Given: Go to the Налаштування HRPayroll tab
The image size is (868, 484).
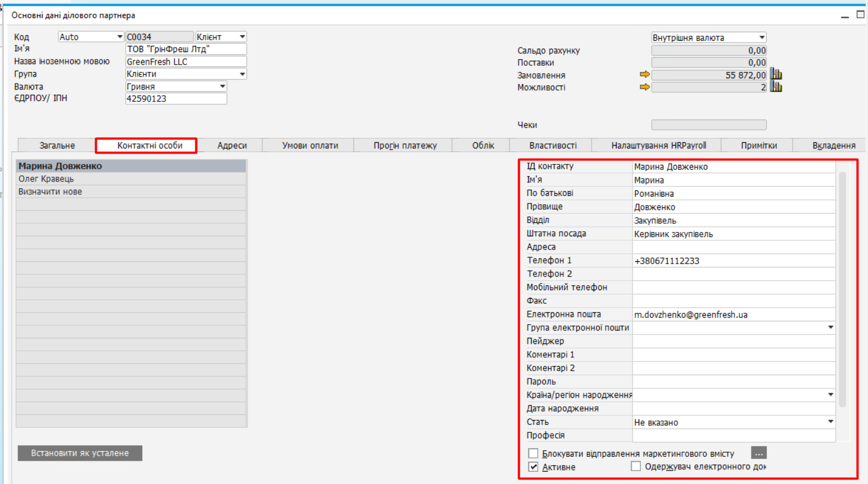Looking at the screenshot, I should (x=659, y=146).
